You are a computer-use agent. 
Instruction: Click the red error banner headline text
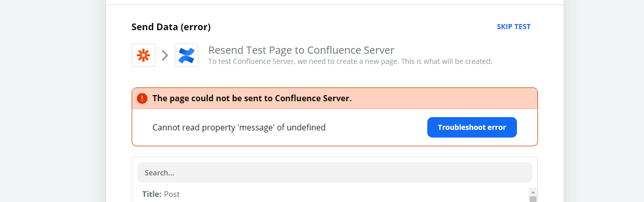pyautogui.click(x=252, y=98)
